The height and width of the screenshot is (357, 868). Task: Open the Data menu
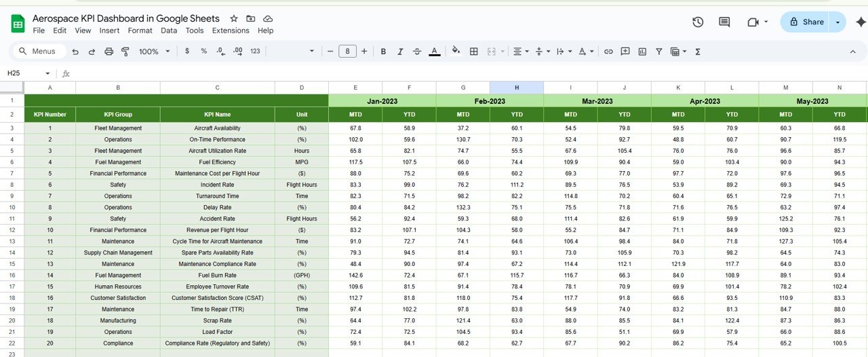169,31
